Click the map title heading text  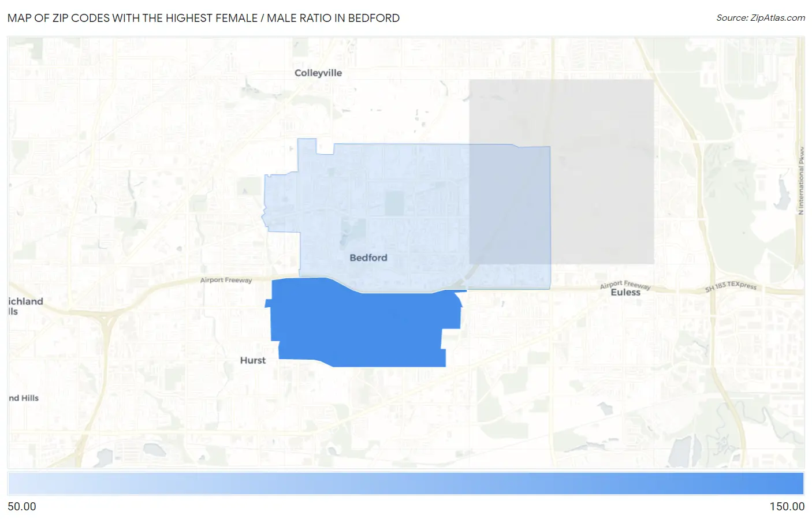[203, 18]
